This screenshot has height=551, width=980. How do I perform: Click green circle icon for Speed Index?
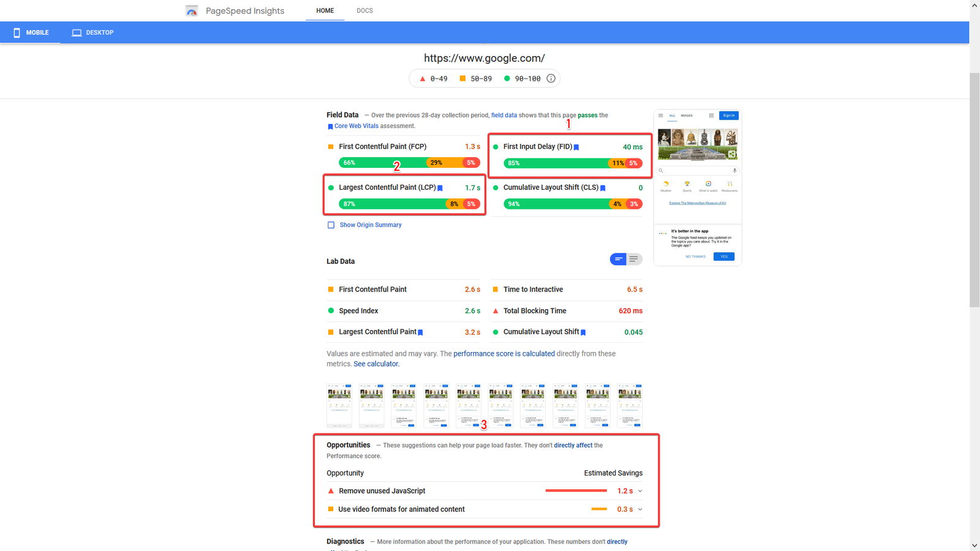click(331, 311)
